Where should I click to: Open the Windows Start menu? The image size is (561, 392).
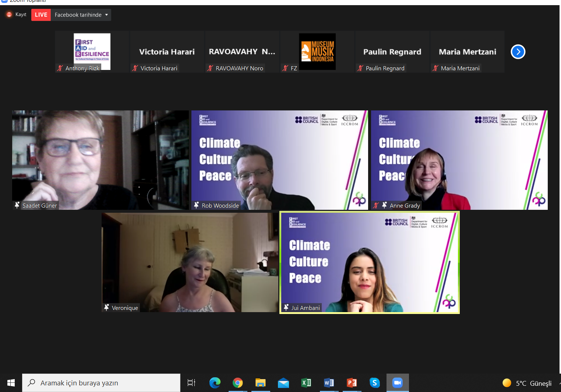tap(11, 383)
